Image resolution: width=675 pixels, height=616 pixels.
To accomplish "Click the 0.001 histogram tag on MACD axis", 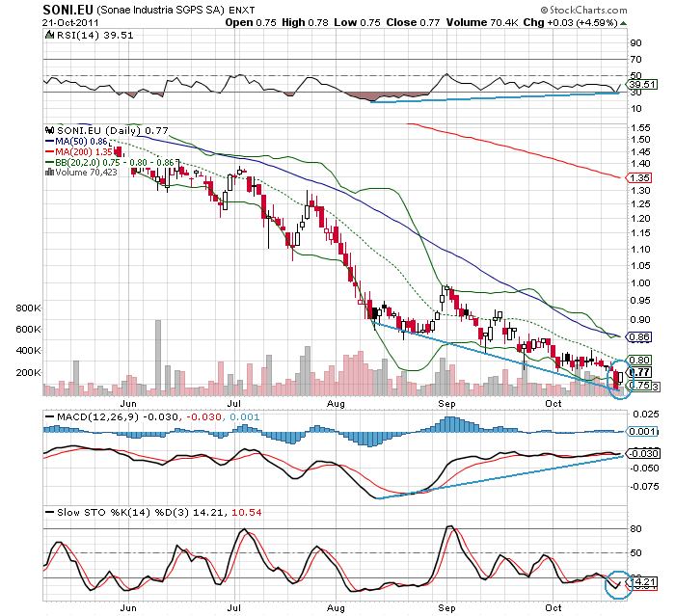I will [642, 431].
